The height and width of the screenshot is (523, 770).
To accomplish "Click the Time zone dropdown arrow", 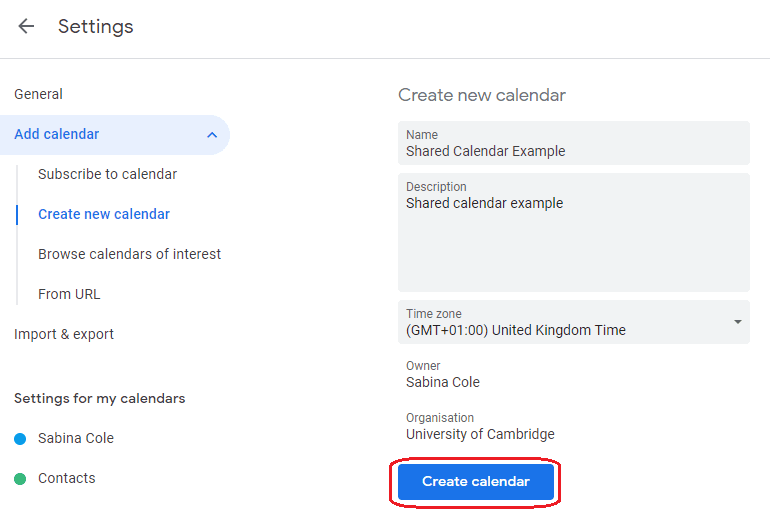I will click(x=737, y=322).
